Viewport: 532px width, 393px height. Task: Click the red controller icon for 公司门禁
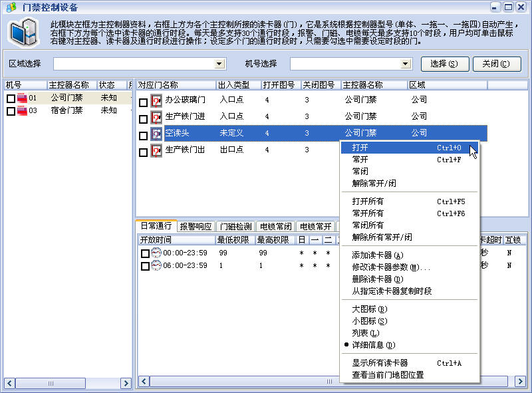point(21,98)
